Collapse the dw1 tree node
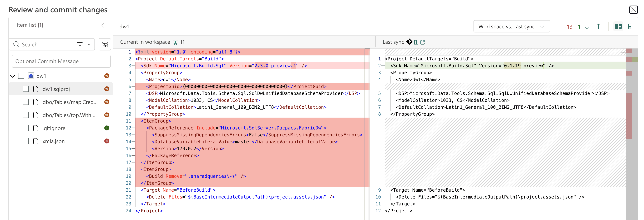Screen dimensions: 644x220 13,76
